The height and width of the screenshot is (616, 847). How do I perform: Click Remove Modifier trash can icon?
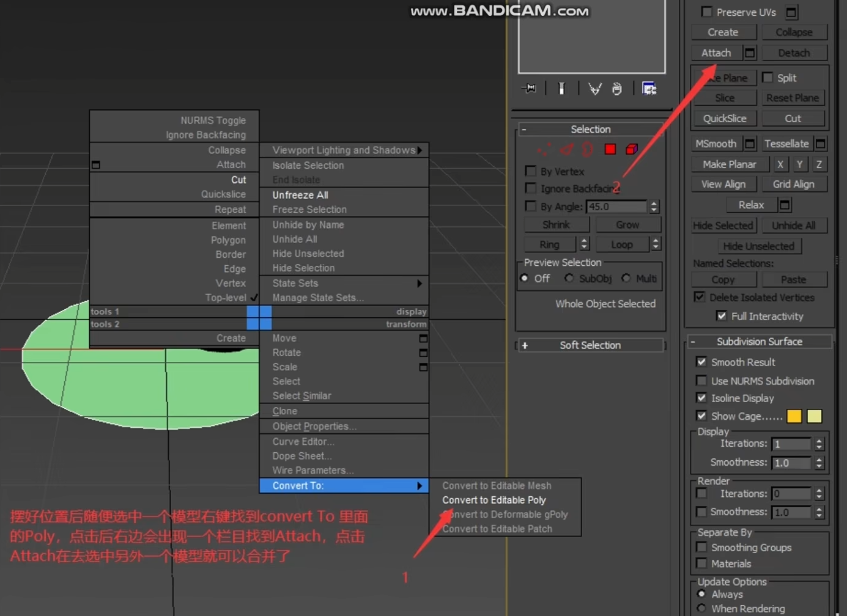click(617, 89)
